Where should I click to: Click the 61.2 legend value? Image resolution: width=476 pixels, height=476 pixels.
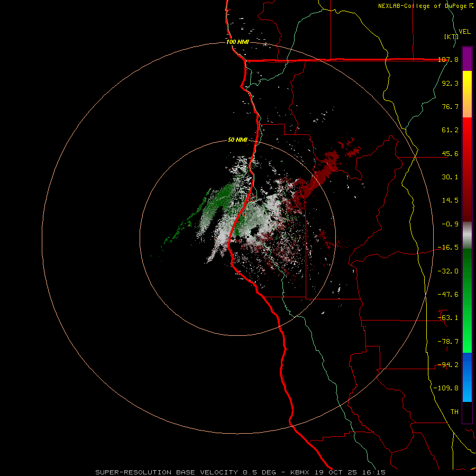click(450, 130)
